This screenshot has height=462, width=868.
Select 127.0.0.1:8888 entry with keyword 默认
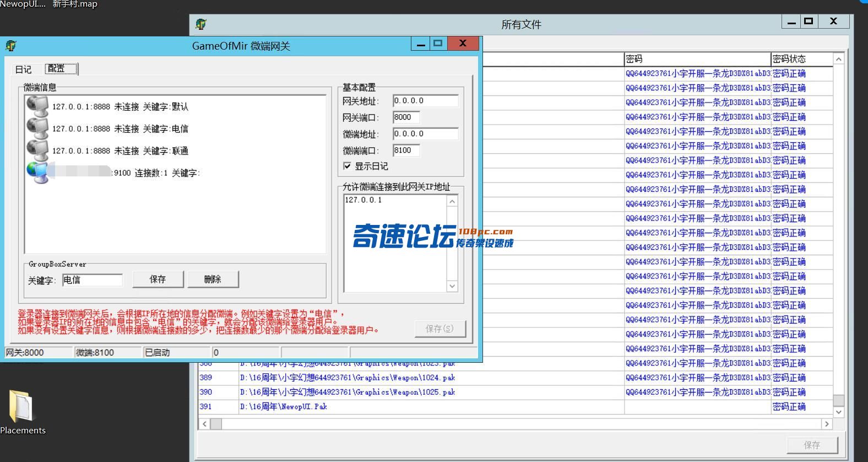(120, 106)
